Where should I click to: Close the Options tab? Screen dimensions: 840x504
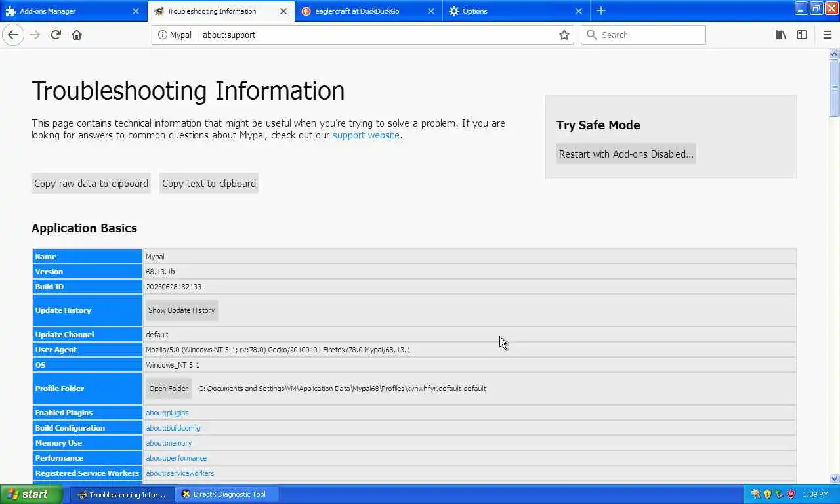(x=579, y=11)
